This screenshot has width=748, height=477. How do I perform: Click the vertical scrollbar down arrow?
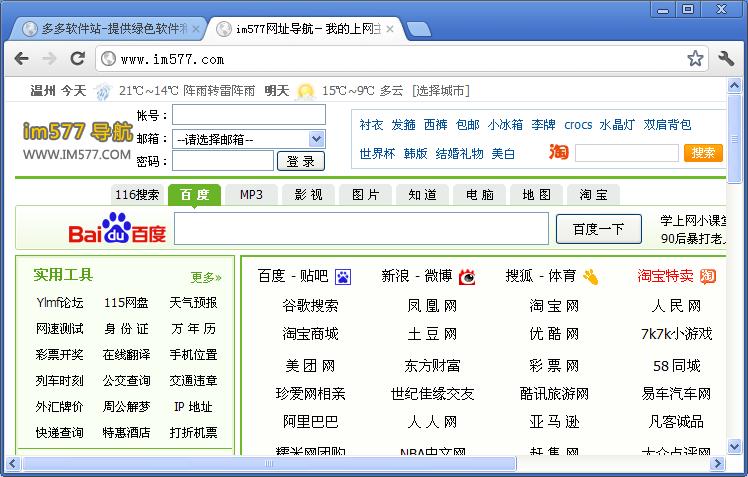[x=734, y=447]
